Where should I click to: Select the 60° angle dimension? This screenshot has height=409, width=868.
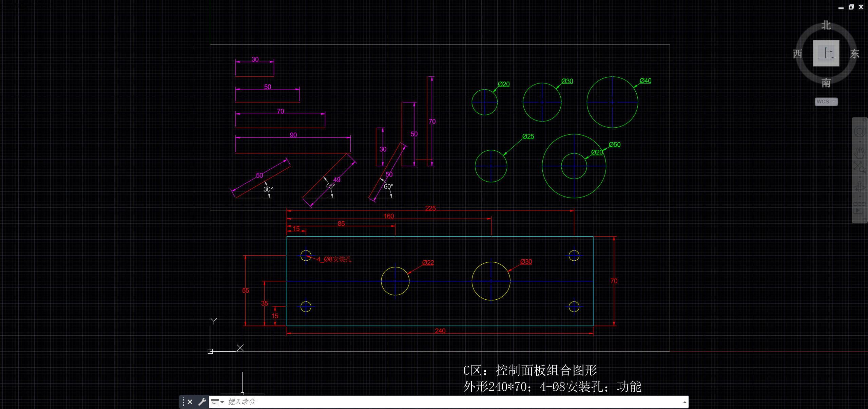[389, 187]
